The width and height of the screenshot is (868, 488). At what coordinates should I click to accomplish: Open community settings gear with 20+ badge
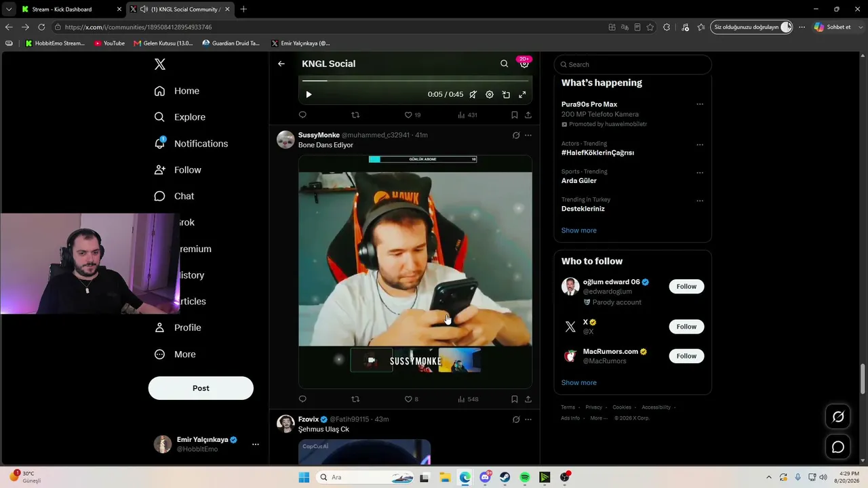coord(524,63)
